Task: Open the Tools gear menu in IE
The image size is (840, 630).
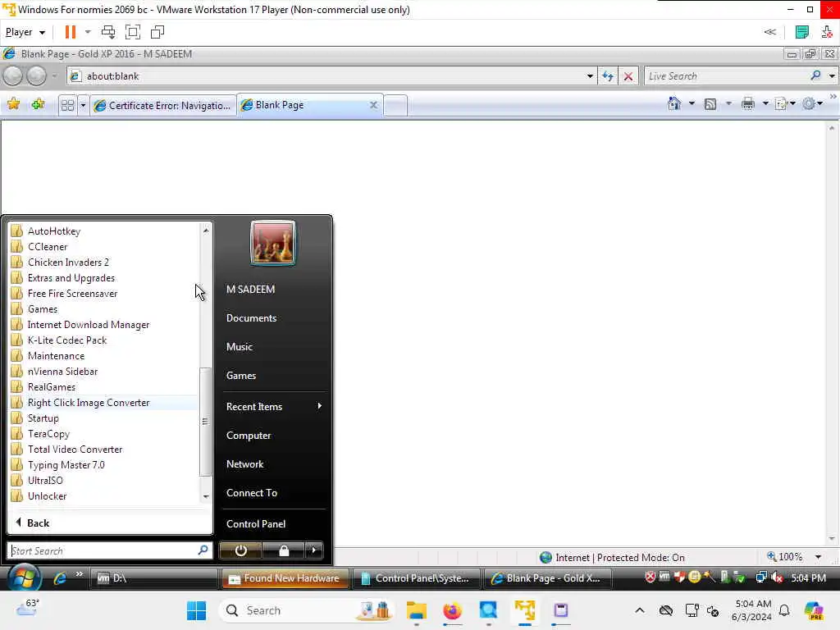Action: 812,104
